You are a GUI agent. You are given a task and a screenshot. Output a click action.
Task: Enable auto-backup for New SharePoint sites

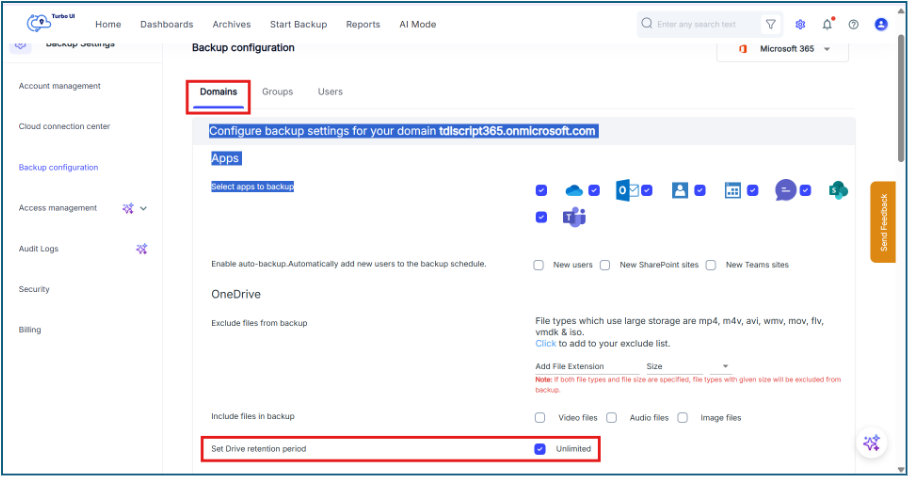point(605,265)
